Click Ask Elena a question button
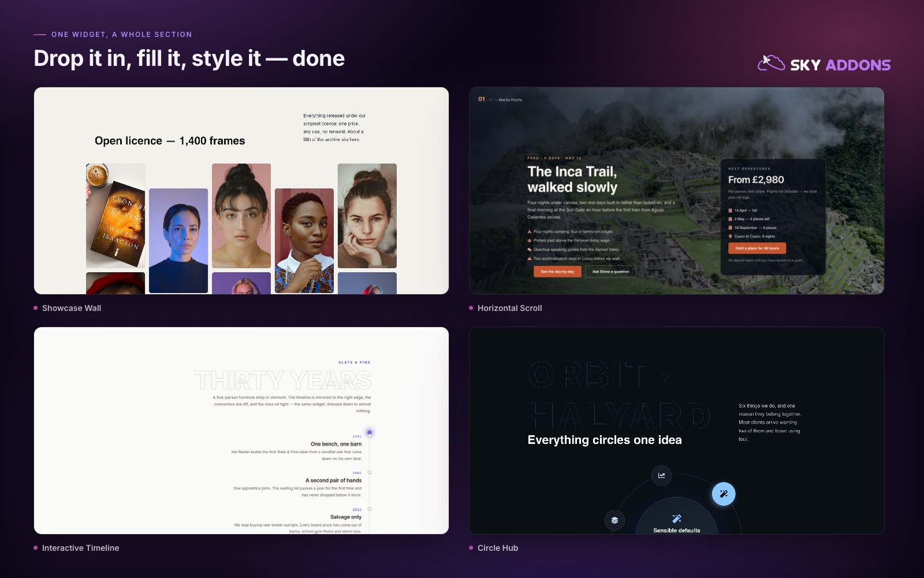This screenshot has width=924, height=578. tap(610, 272)
